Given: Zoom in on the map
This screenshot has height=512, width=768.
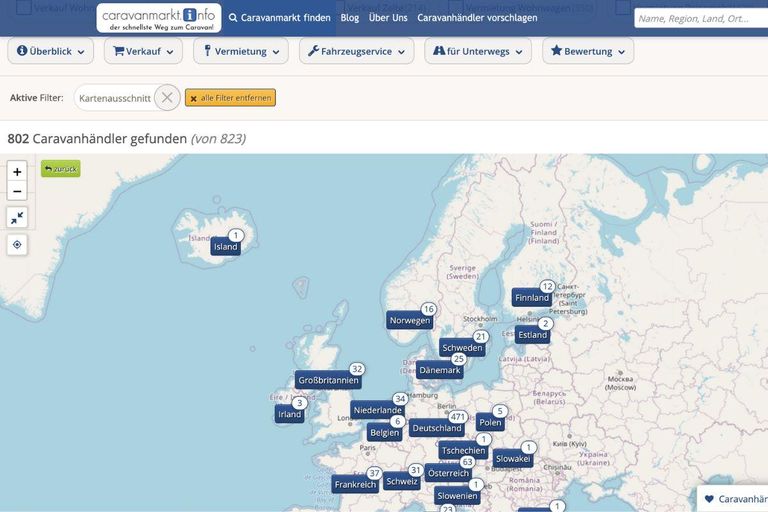Looking at the screenshot, I should (x=17, y=172).
